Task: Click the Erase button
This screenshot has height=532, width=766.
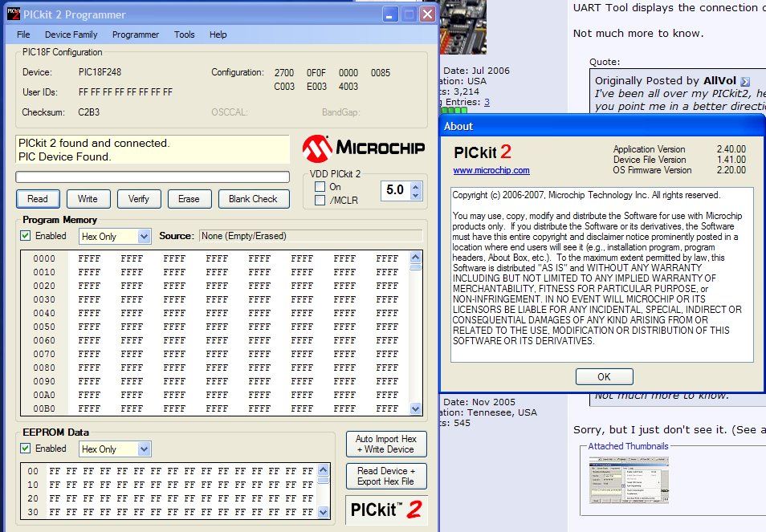Action: 189,199
